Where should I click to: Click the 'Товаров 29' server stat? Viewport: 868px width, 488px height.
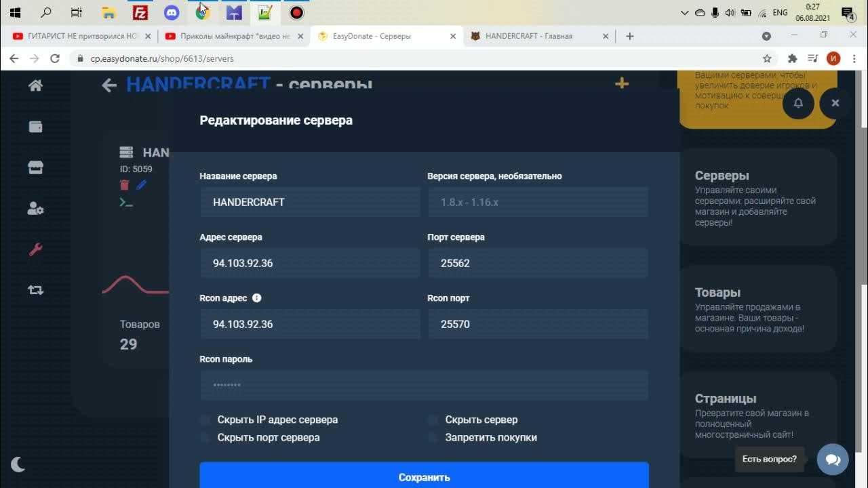point(140,335)
